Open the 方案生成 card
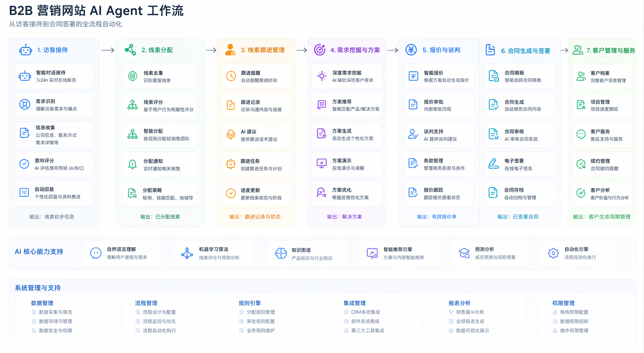The height and width of the screenshot is (353, 644). point(347,135)
